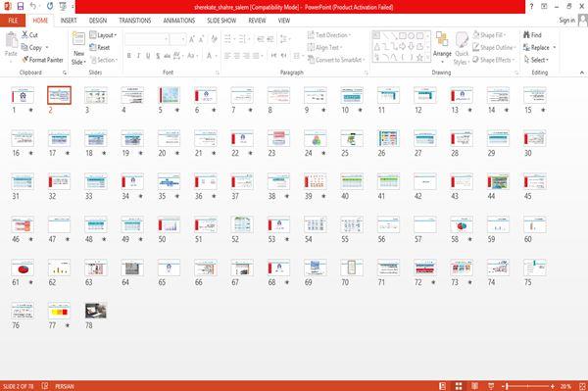Click the Sign in link
The height and width of the screenshot is (391, 588).
click(x=566, y=21)
